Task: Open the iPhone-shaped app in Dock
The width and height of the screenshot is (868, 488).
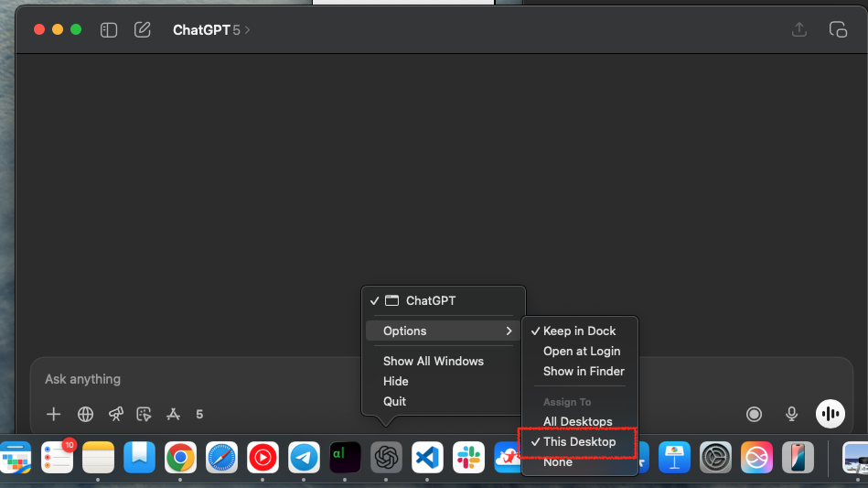Action: (x=798, y=458)
